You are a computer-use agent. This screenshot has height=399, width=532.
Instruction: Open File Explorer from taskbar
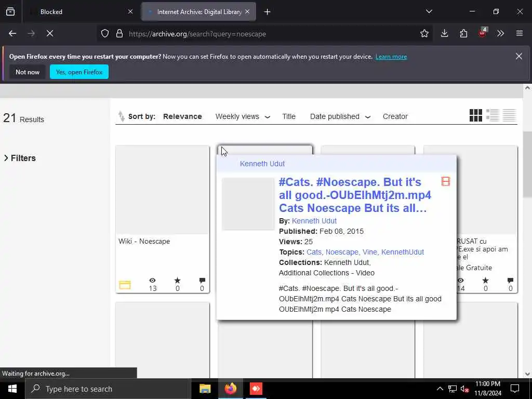[x=205, y=389]
